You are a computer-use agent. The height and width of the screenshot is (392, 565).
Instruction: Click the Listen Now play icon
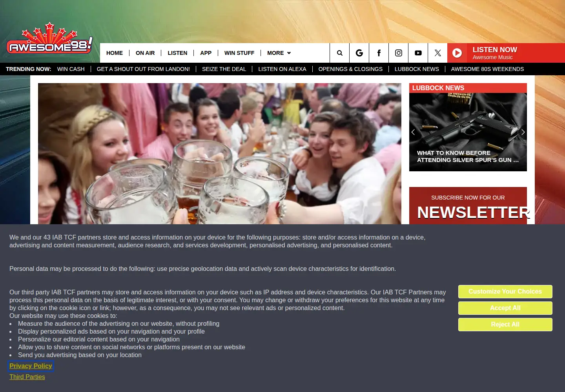click(457, 53)
